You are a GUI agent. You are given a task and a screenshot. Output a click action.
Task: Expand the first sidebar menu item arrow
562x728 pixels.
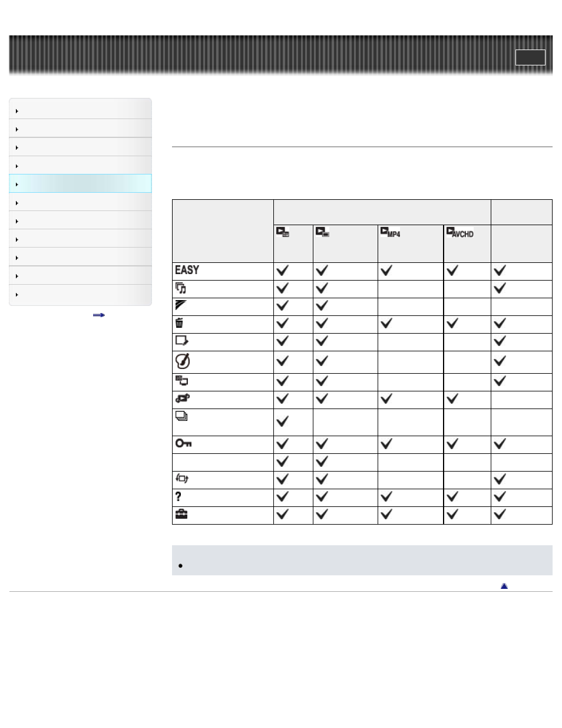tap(17, 111)
